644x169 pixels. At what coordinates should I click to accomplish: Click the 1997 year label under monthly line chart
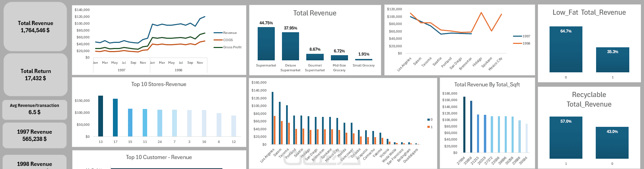[121, 70]
